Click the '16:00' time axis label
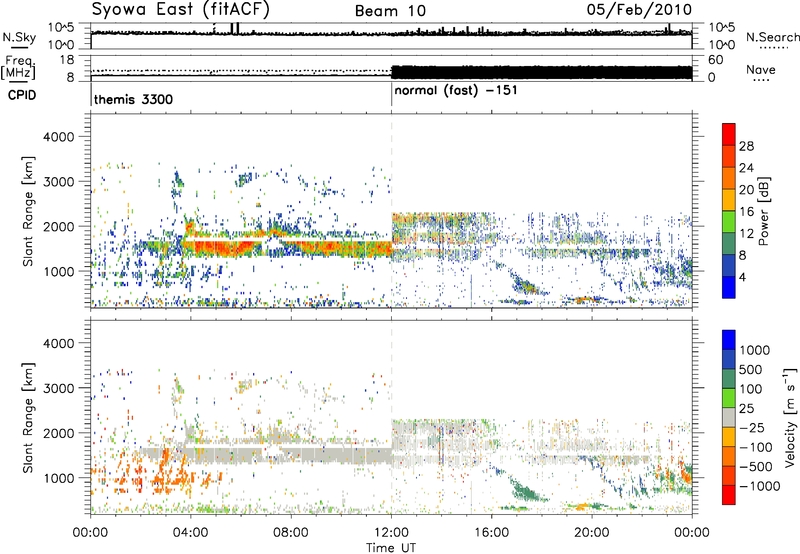Viewport: 800px width, 554px height. point(491,533)
